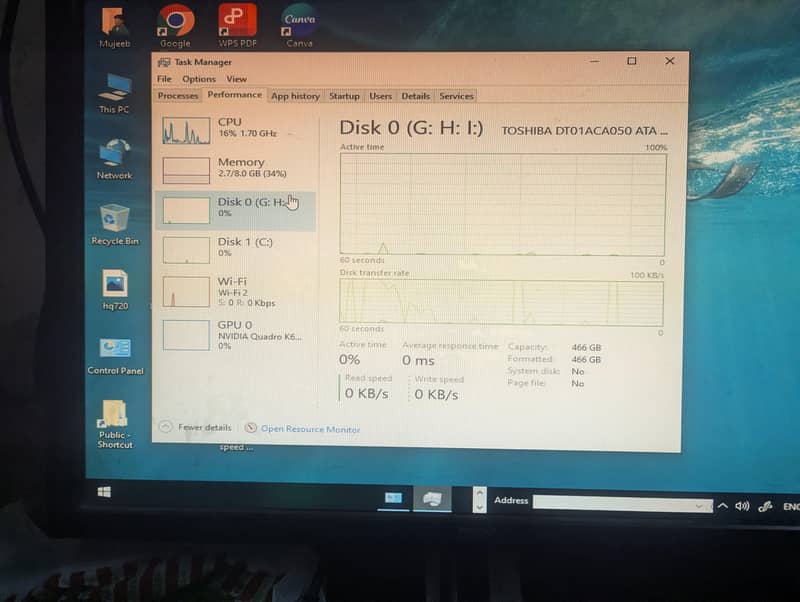This screenshot has height=602, width=800.
Task: Select CPU in performance sidebar
Action: point(236,130)
